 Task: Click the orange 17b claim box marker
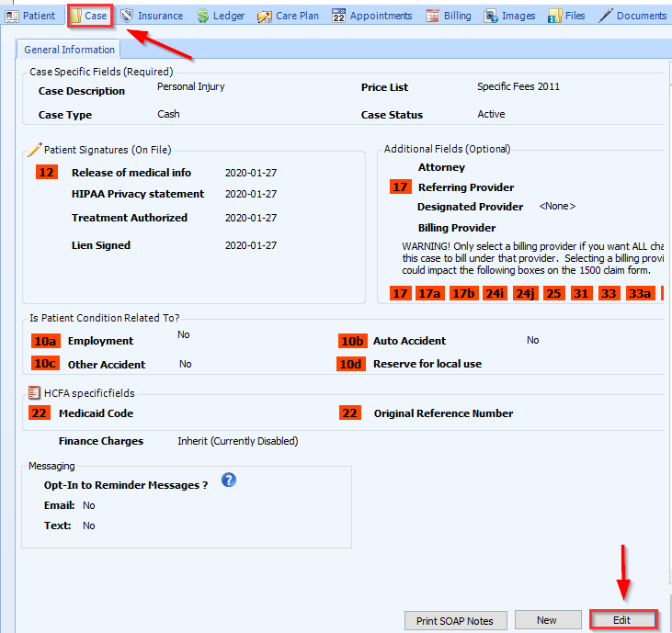coord(461,294)
